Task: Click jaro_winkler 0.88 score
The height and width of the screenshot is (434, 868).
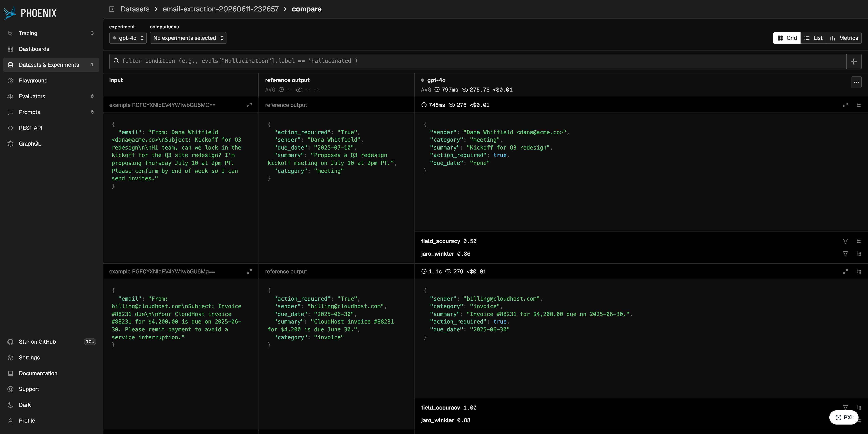Action: coord(446,421)
